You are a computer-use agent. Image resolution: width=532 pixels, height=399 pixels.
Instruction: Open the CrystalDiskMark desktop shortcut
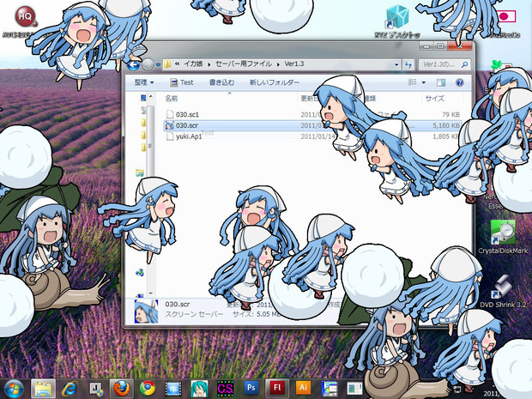(x=503, y=238)
